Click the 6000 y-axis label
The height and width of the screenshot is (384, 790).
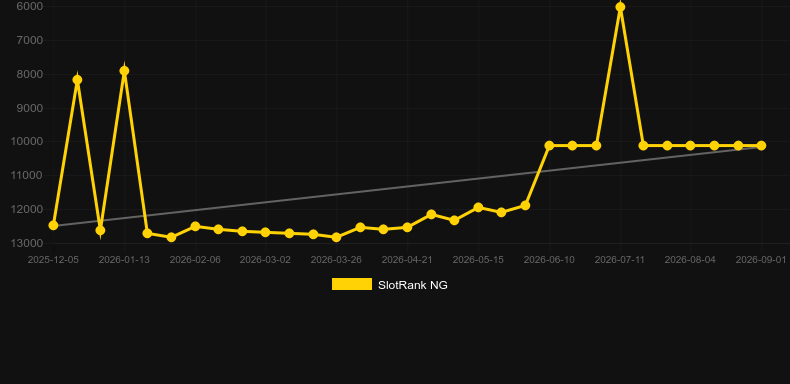pos(30,6)
